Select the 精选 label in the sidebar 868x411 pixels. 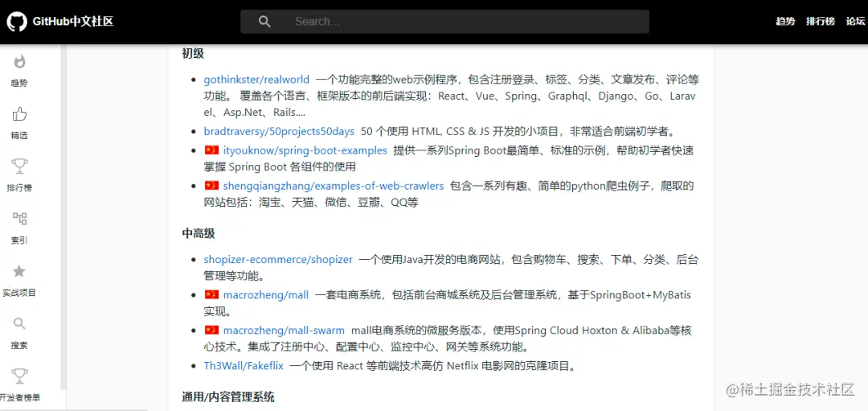[x=19, y=136]
